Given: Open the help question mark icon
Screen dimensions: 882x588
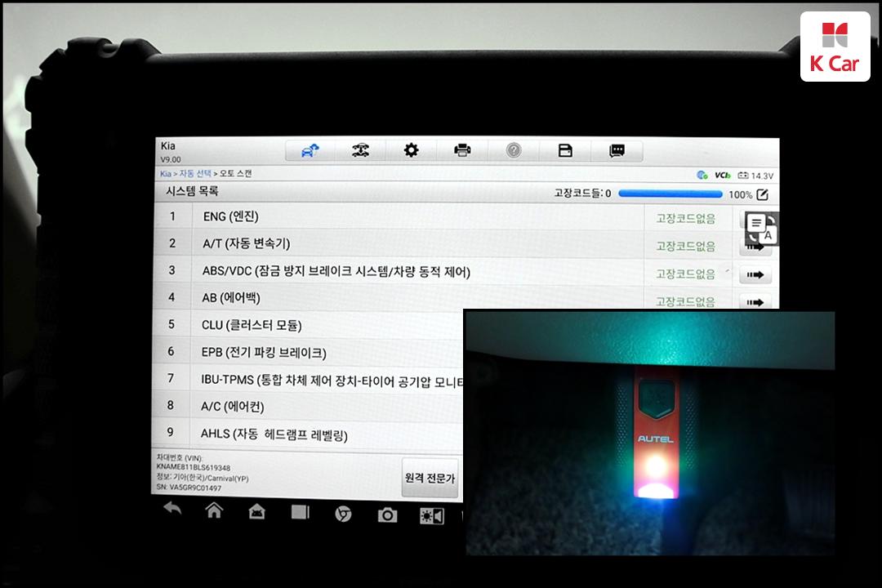Looking at the screenshot, I should (514, 150).
